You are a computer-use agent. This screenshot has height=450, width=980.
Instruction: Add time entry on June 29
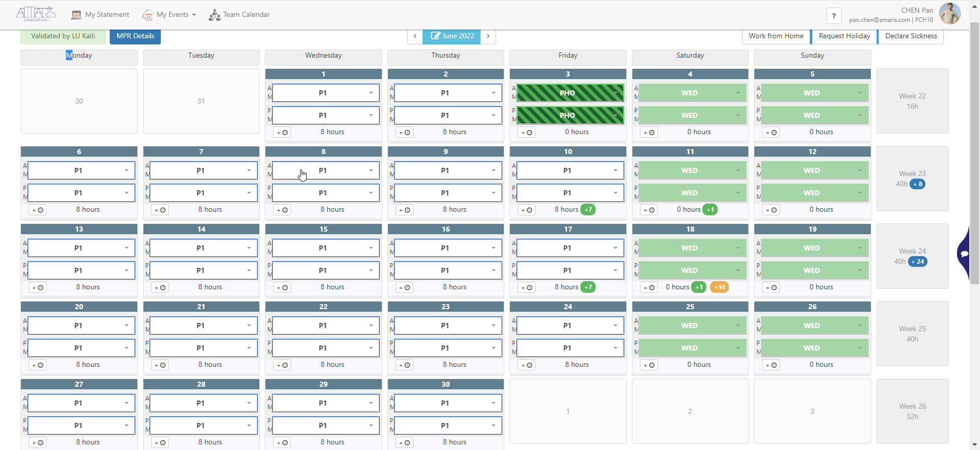[x=282, y=443]
